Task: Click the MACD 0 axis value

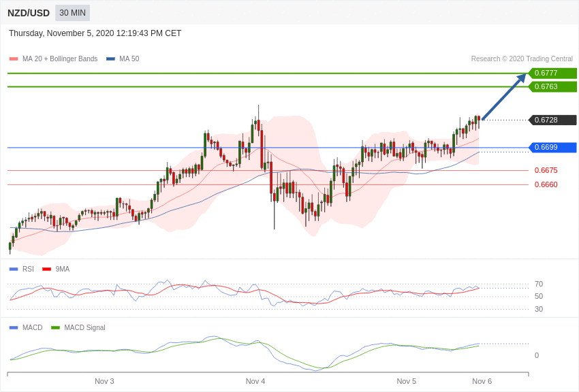Action: pos(537,355)
